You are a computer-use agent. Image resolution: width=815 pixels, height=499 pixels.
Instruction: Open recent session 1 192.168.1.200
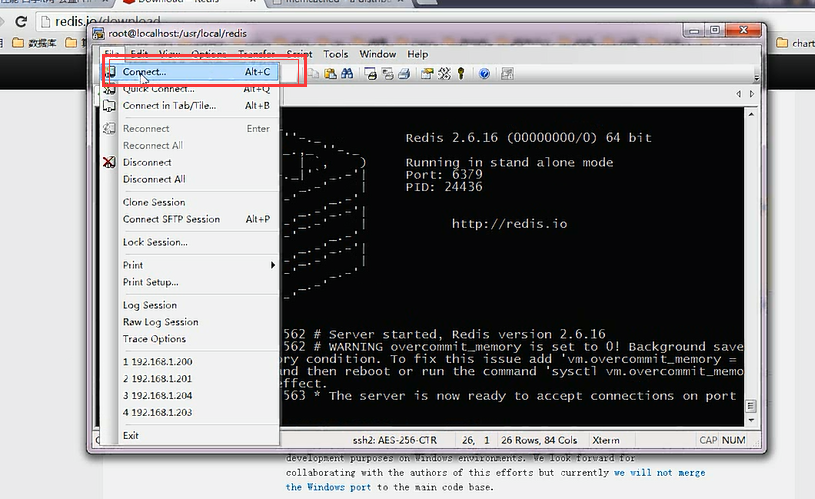point(189,362)
